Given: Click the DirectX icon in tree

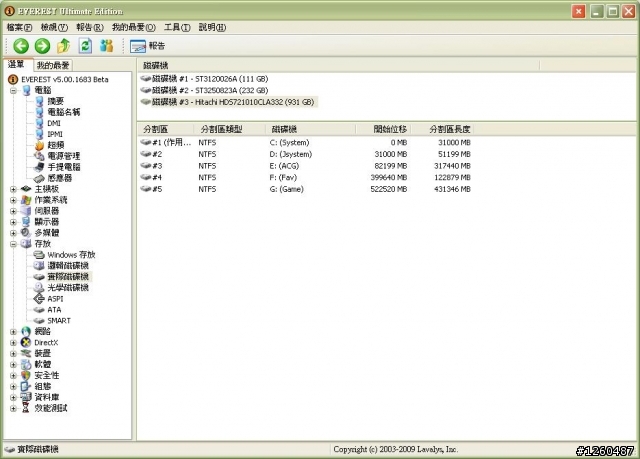Looking at the screenshot, I should coord(26,343).
